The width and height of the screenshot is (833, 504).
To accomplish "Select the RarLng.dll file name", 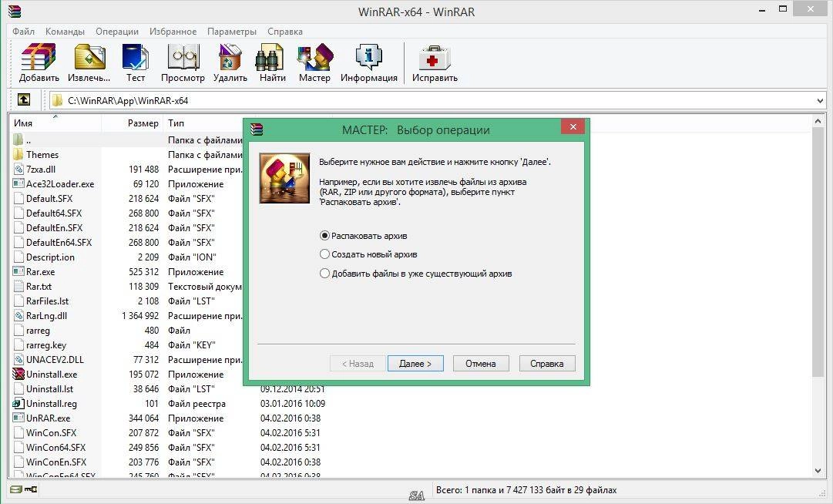I will click(x=47, y=315).
